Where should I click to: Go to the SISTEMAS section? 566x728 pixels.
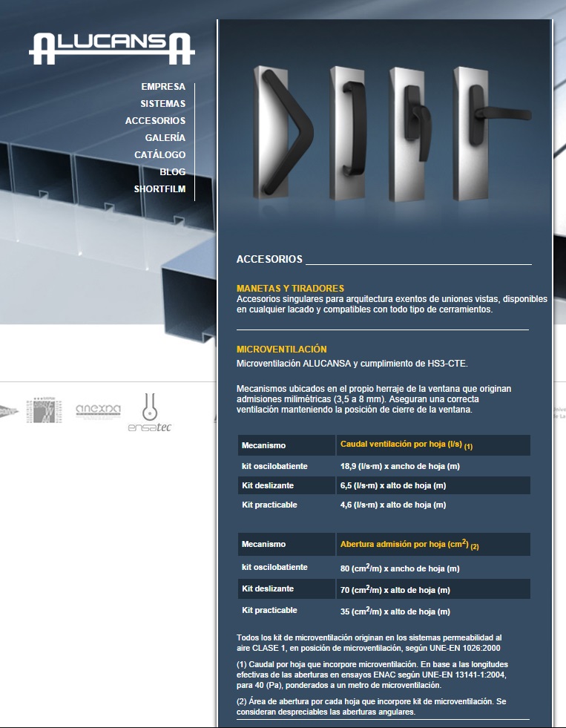click(x=162, y=104)
